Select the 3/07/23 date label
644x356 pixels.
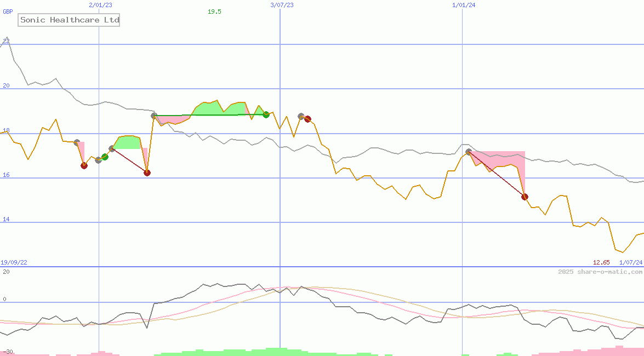point(282,5)
